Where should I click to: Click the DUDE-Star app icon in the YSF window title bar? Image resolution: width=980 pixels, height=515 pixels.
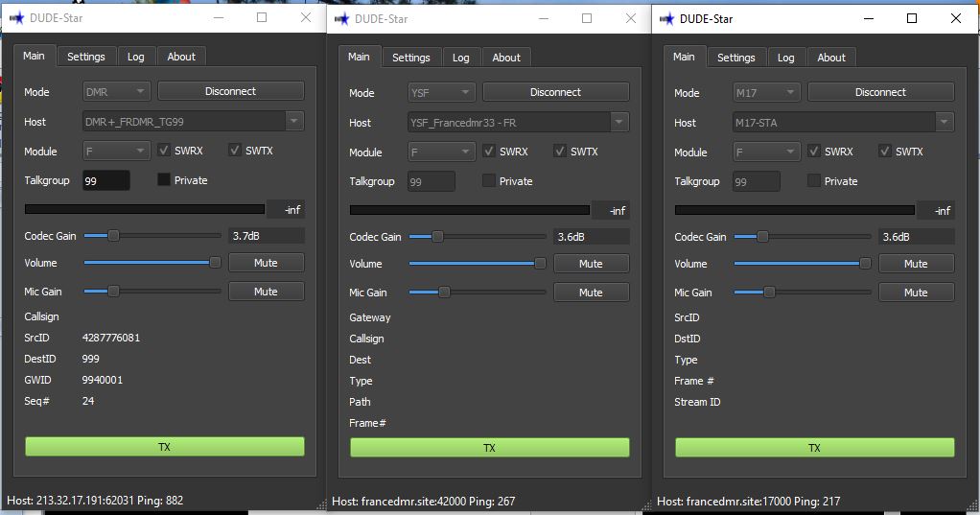[x=342, y=19]
